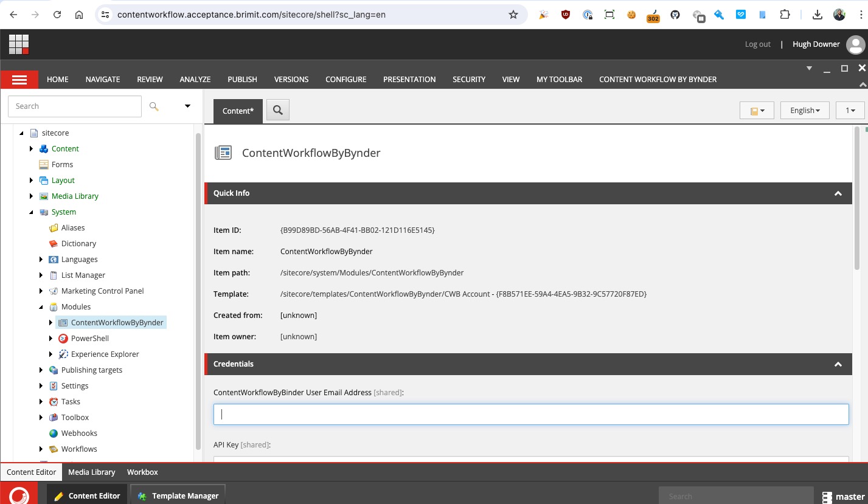
Task: Collapse the Modules tree node
Action: pos(41,307)
